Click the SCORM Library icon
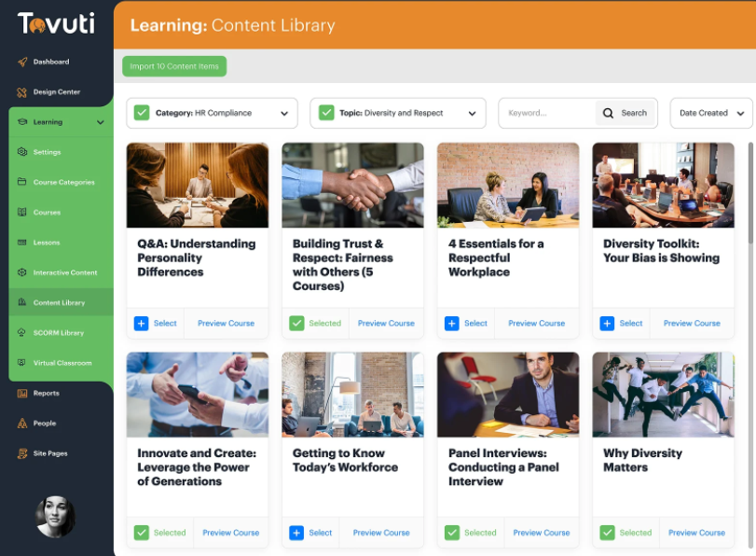Image resolution: width=756 pixels, height=556 pixels. [22, 332]
